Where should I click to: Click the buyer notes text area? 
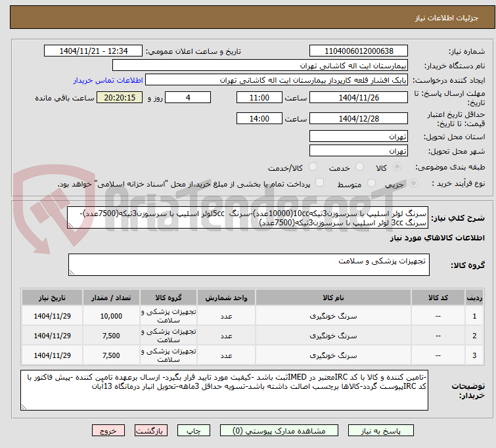(224, 390)
